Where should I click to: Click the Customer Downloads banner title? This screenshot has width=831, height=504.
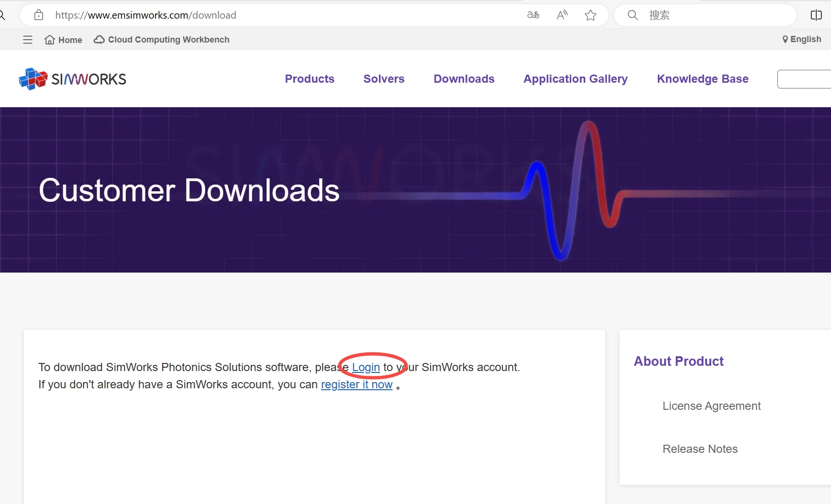click(189, 190)
